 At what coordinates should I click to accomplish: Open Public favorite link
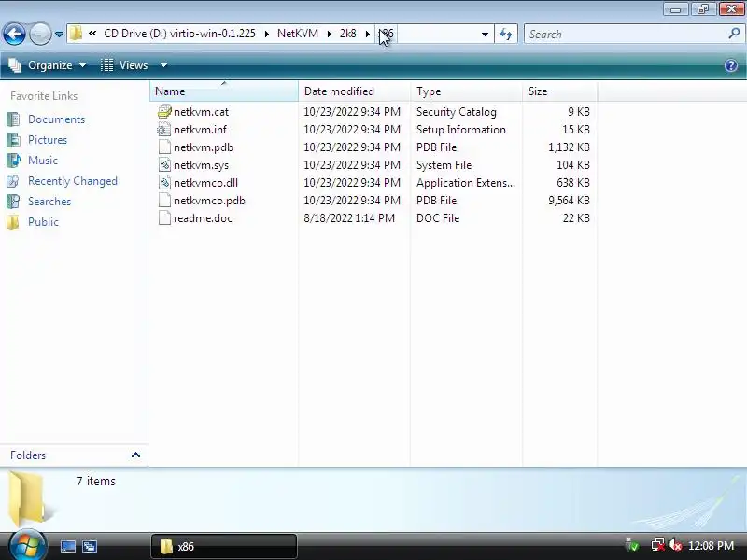tap(43, 222)
